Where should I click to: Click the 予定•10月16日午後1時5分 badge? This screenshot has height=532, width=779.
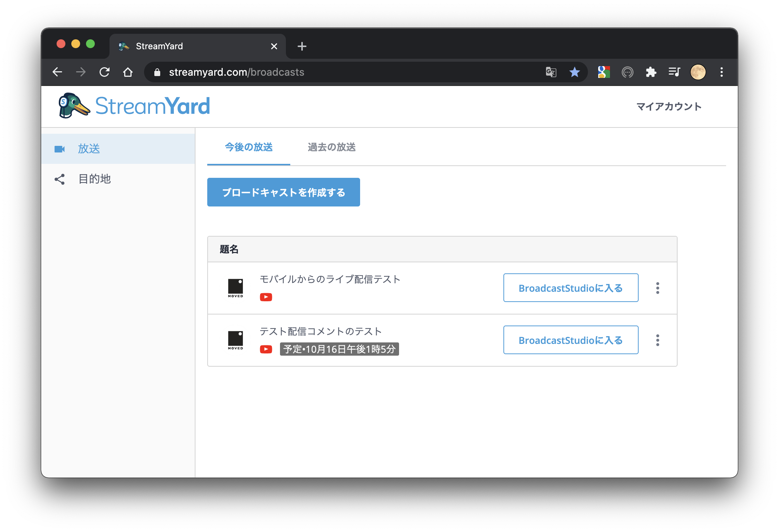tap(340, 349)
